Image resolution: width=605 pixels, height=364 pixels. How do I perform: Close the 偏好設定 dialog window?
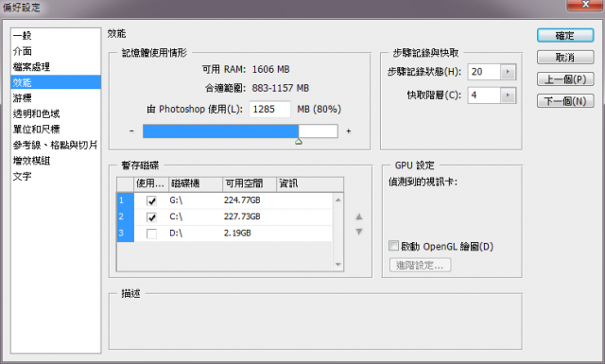585,5
